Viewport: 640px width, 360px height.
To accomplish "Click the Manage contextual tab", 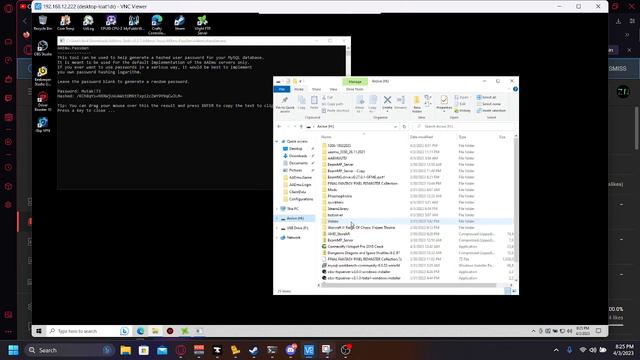I will 355,82.
